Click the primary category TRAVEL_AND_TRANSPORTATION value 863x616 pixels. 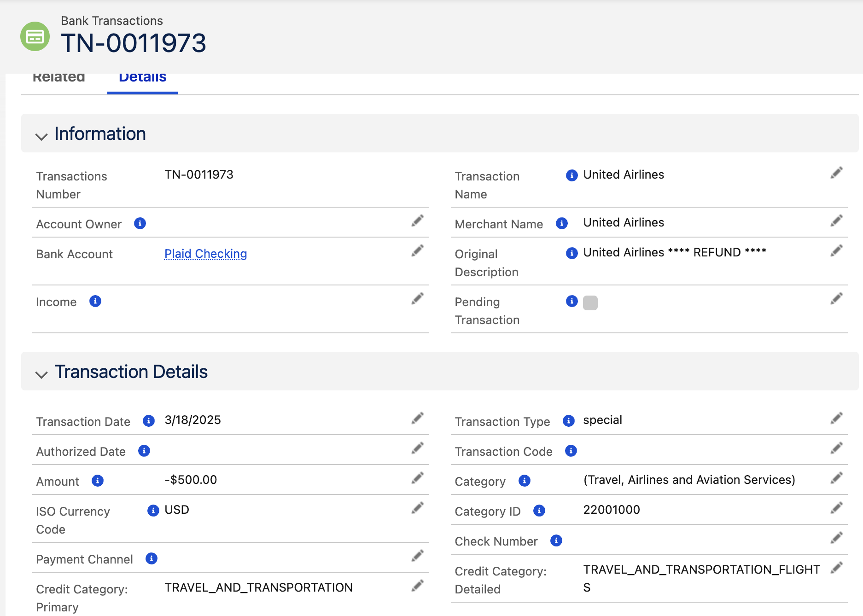(x=259, y=587)
